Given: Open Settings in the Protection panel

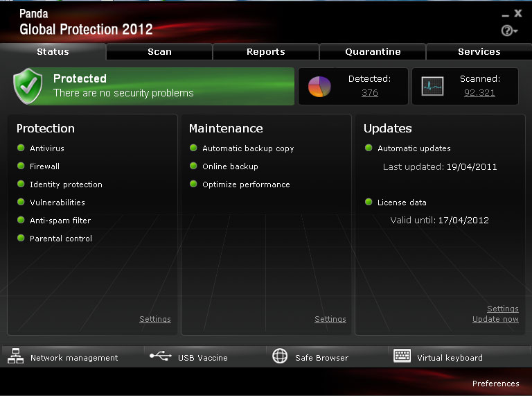Looking at the screenshot, I should point(154,319).
